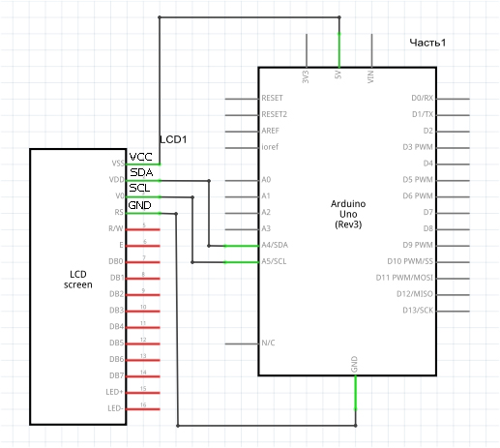
Task: Select the LCD screen component body
Action: (78, 286)
